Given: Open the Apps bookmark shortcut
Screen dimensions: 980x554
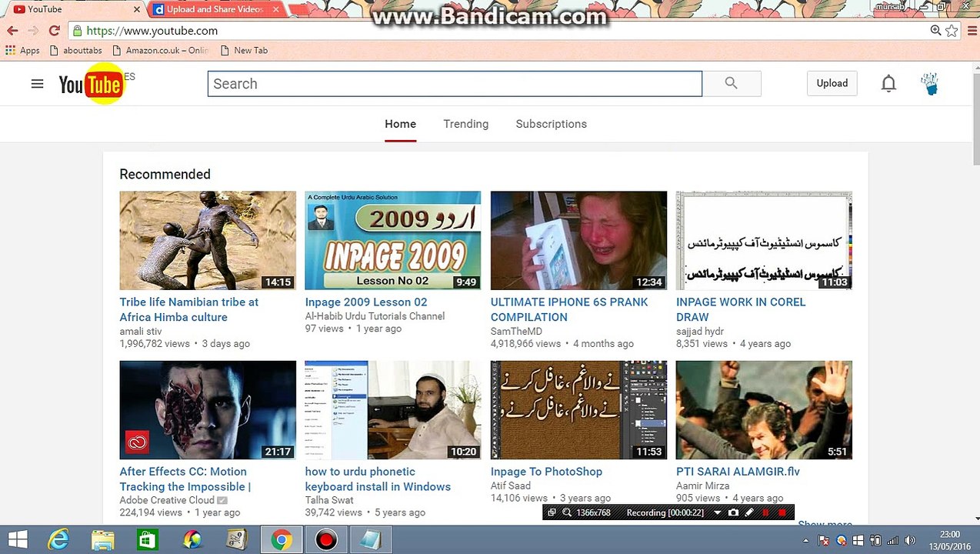Looking at the screenshot, I should click(x=23, y=50).
